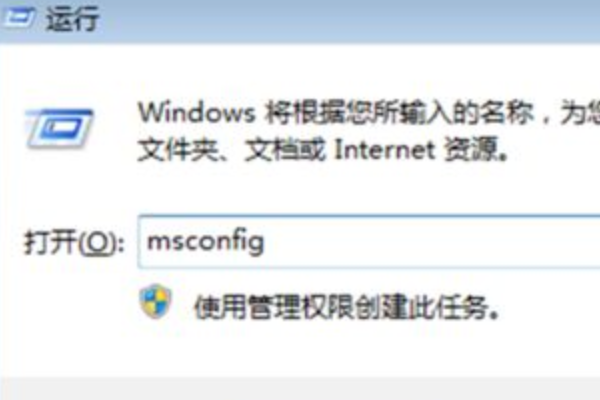Click the word Internet in the description
Screen dimensions: 600x400
pos(385,150)
